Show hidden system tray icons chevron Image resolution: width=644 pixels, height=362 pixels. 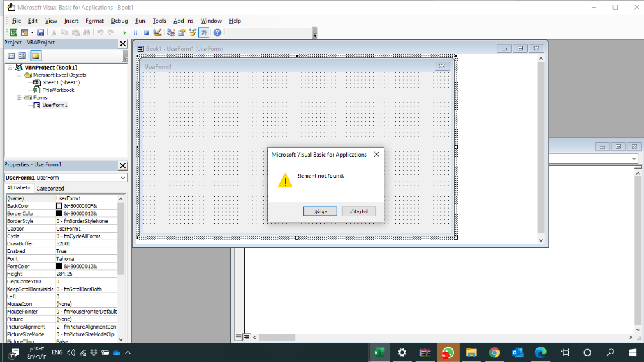pos(128,352)
